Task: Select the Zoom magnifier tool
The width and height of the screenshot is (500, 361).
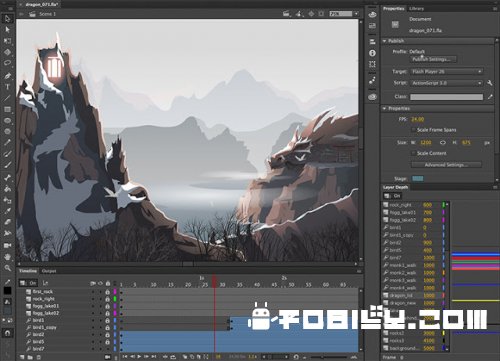Action: pyautogui.click(x=7, y=268)
